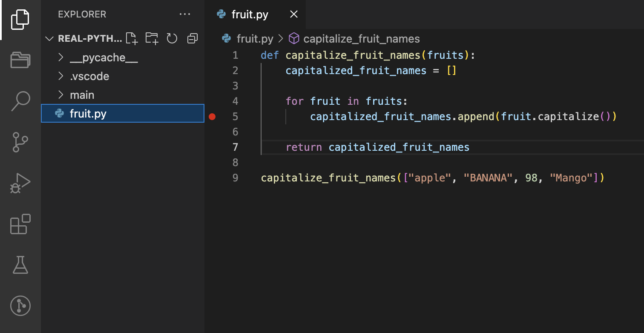Create a new folder in Explorer
Screen dimensions: 644x333
tap(152, 38)
